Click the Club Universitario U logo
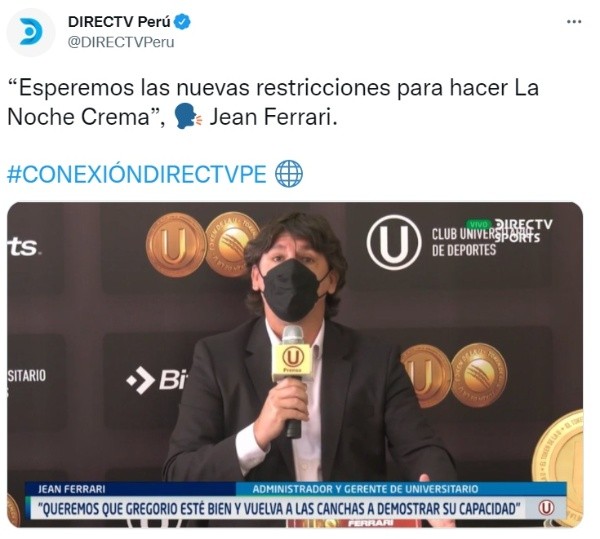Screen dimensions: 600x539 point(394,243)
